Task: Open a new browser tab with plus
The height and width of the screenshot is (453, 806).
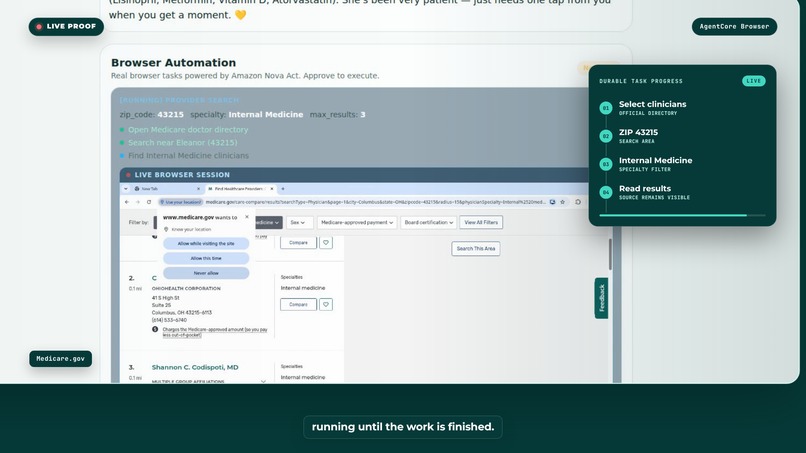Action: point(283,189)
